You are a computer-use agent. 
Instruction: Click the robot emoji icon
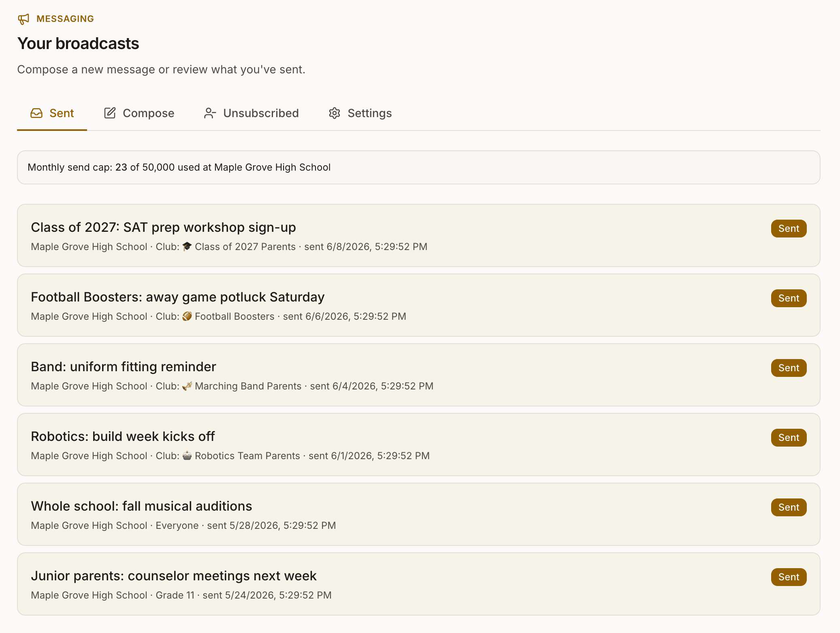pos(187,456)
